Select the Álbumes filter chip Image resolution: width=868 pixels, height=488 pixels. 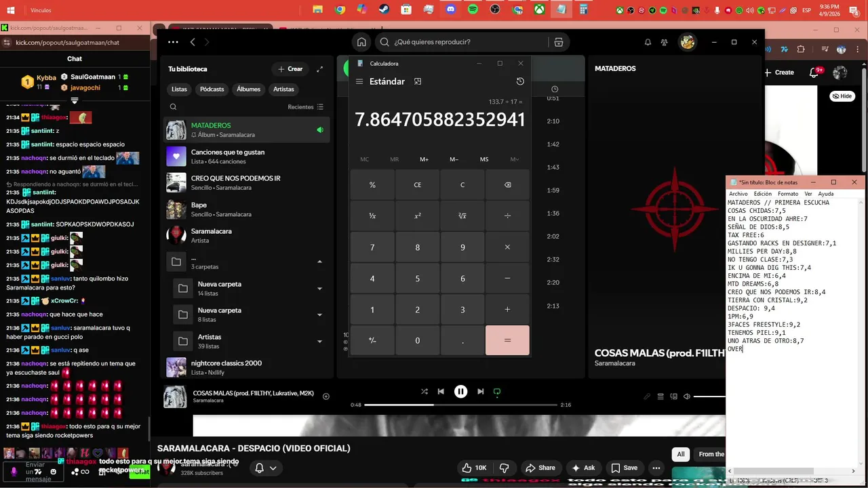coord(248,89)
